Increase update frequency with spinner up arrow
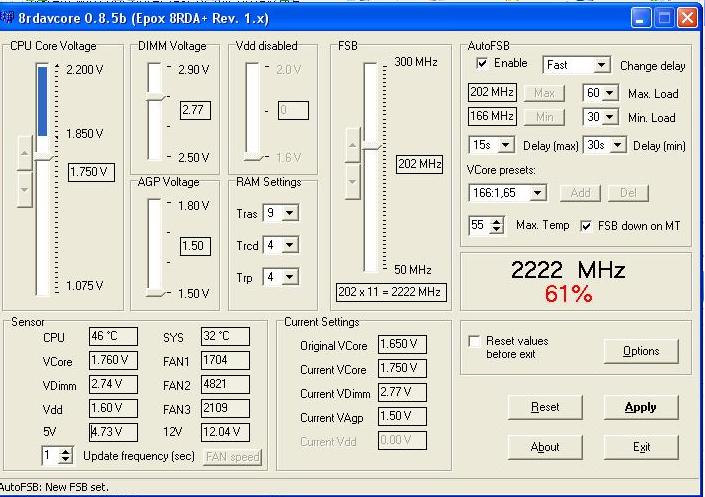 (x=66, y=452)
